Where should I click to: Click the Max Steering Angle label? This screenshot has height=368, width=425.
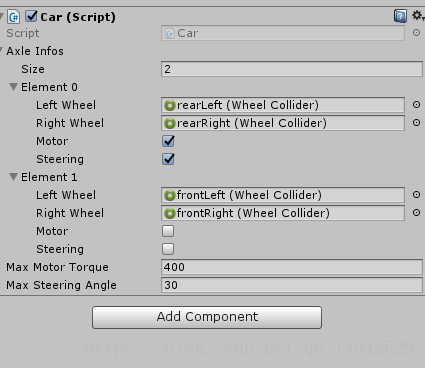pyautogui.click(x=61, y=285)
